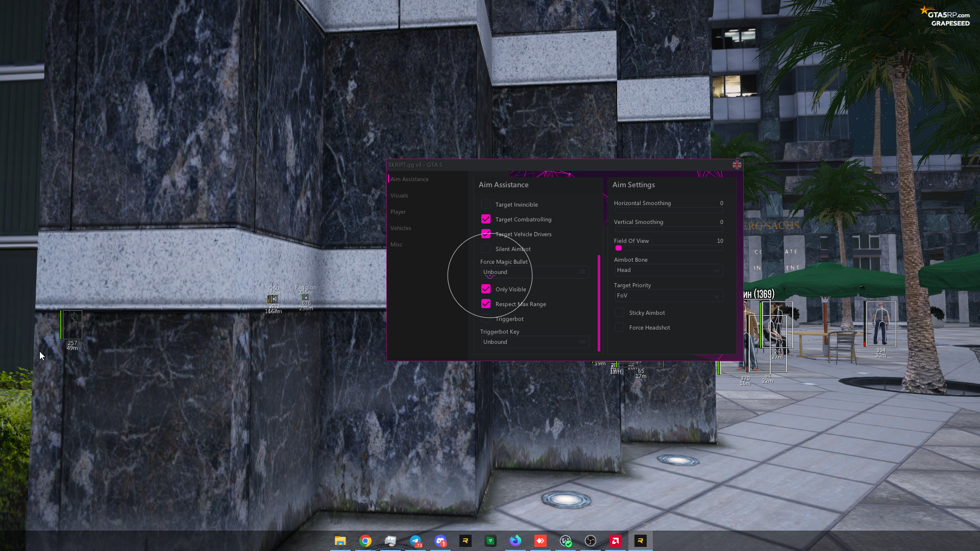Open the Visuals tab in the sidebar

point(399,195)
